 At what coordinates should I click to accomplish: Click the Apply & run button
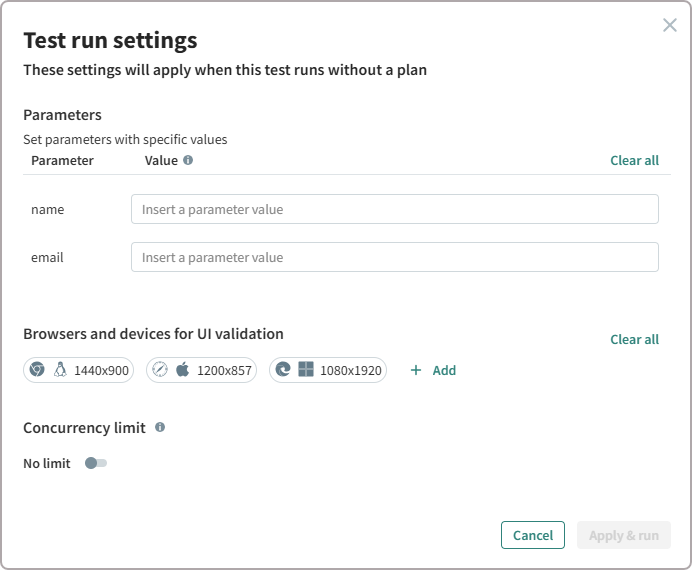[623, 535]
